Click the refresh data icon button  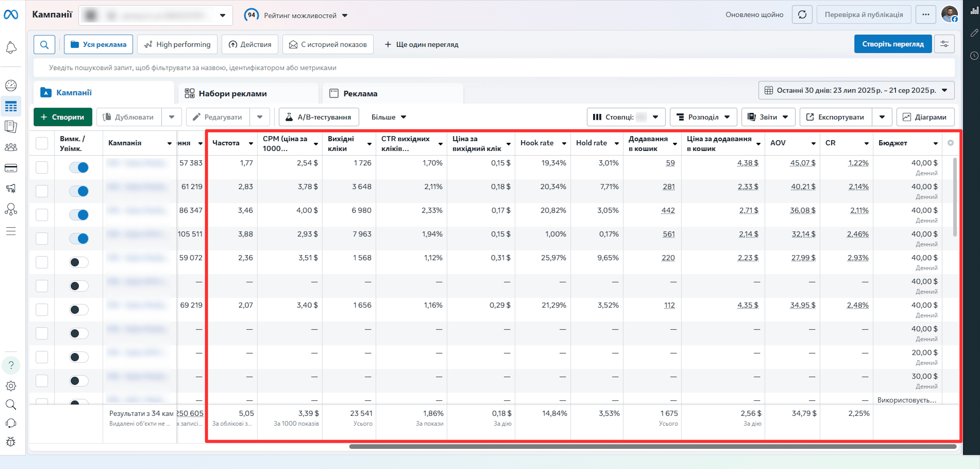point(802,15)
